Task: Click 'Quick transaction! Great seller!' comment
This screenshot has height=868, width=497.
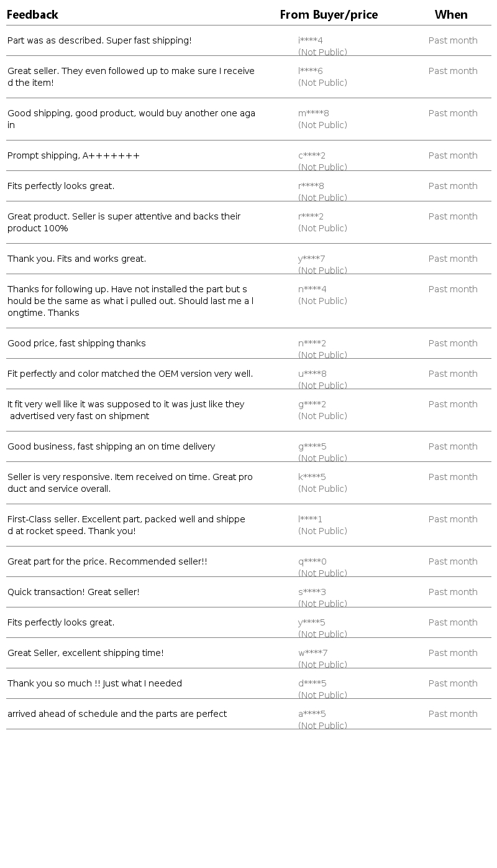Action: 73,592
